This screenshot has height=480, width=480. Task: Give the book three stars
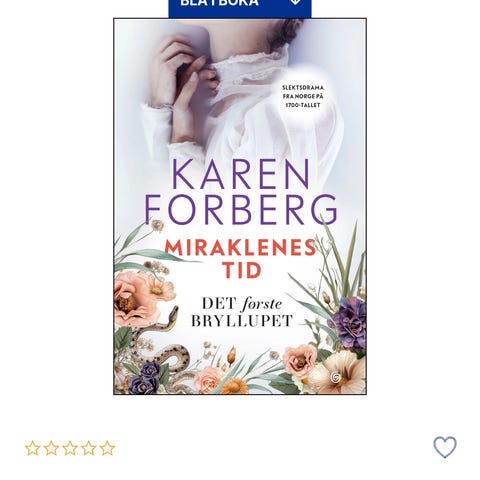(x=70, y=448)
